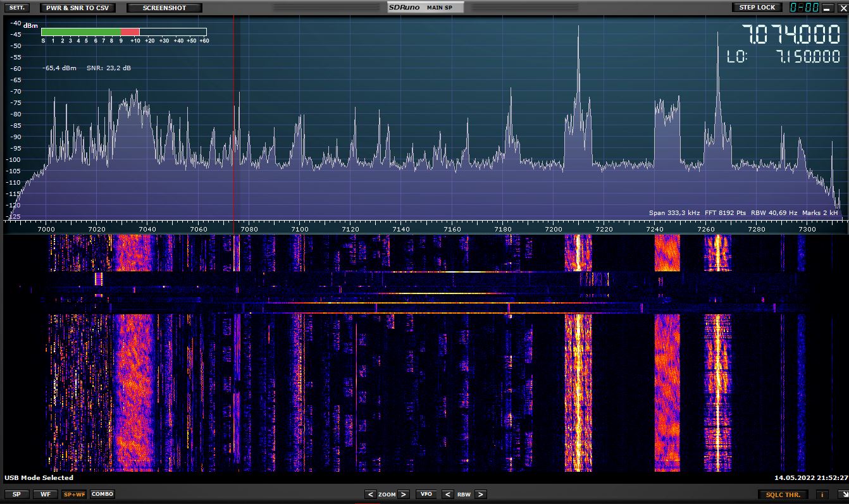Screen dimensions: 849x504
Task: Click the 7100 label on frequency scale
Action: (300, 229)
